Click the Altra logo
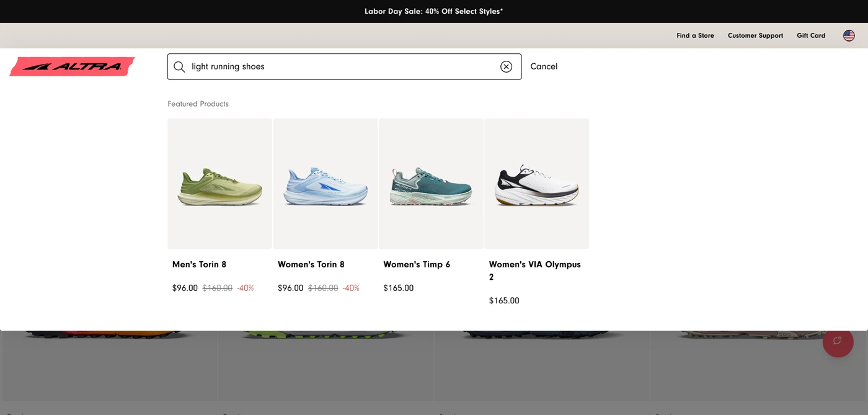This screenshot has width=868, height=415. click(x=72, y=66)
